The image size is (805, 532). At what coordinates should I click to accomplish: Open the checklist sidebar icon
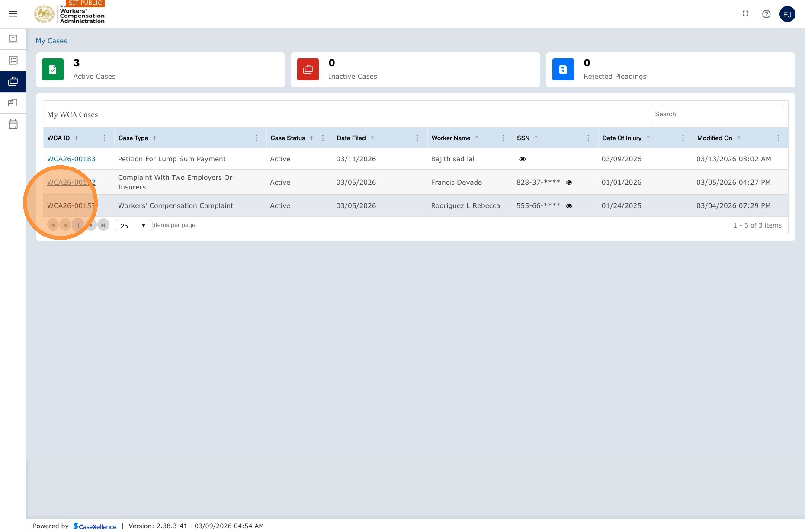pos(13,60)
